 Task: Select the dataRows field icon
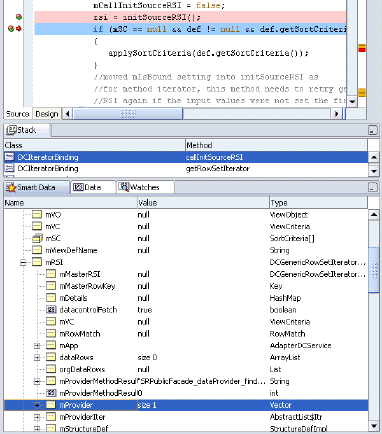pos(51,357)
